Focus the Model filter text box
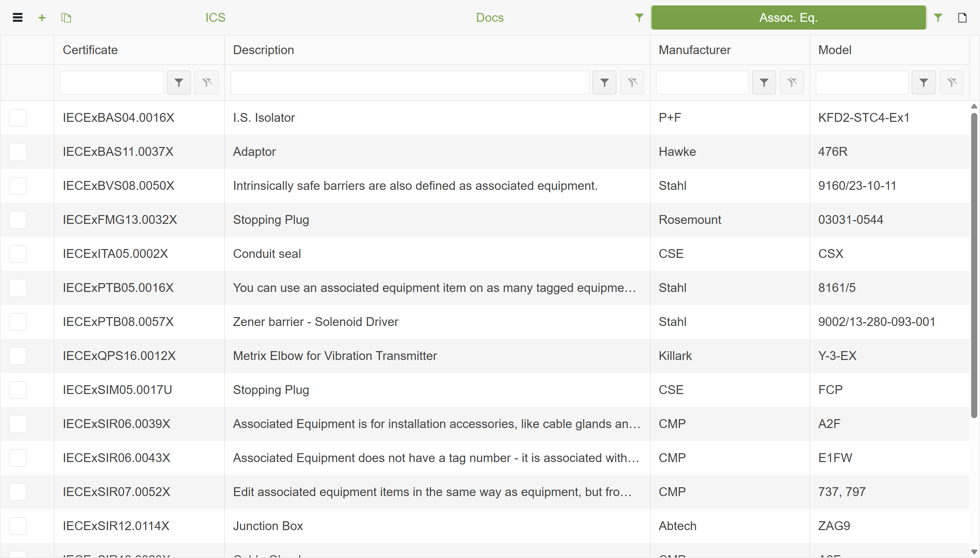Viewport: 980px width, 558px height. click(862, 82)
